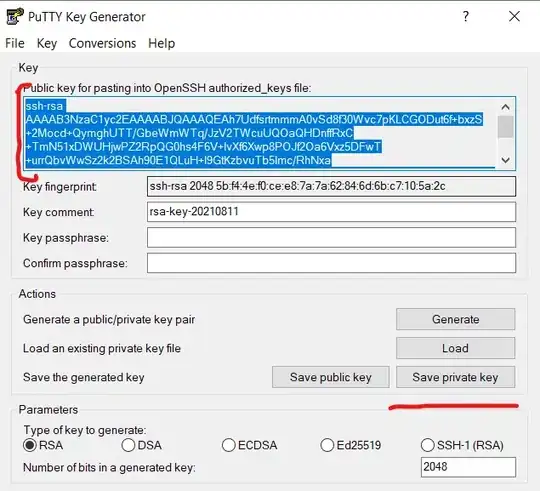Click the public key box scroll down arrow
Image resolution: width=540 pixels, height=491 pixels.
pyautogui.click(x=506, y=160)
